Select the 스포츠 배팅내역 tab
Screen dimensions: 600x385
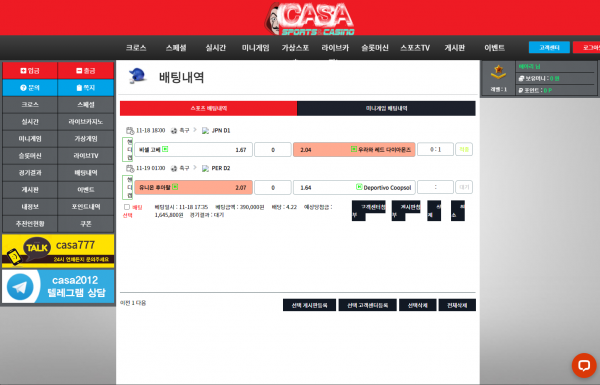(x=209, y=108)
